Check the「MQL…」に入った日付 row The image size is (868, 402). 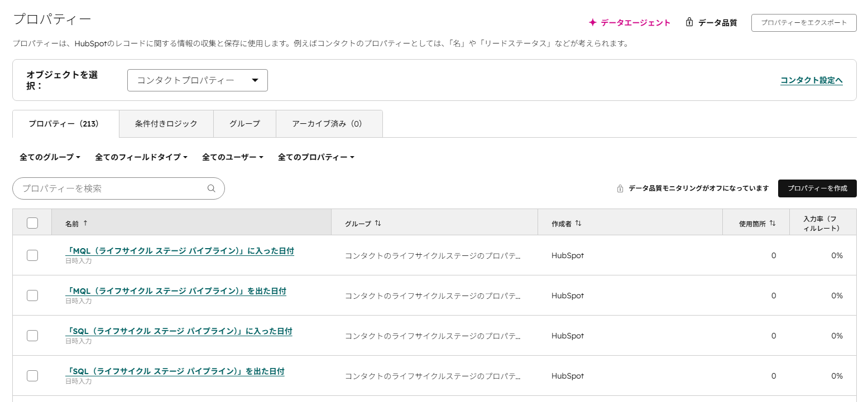[32, 255]
